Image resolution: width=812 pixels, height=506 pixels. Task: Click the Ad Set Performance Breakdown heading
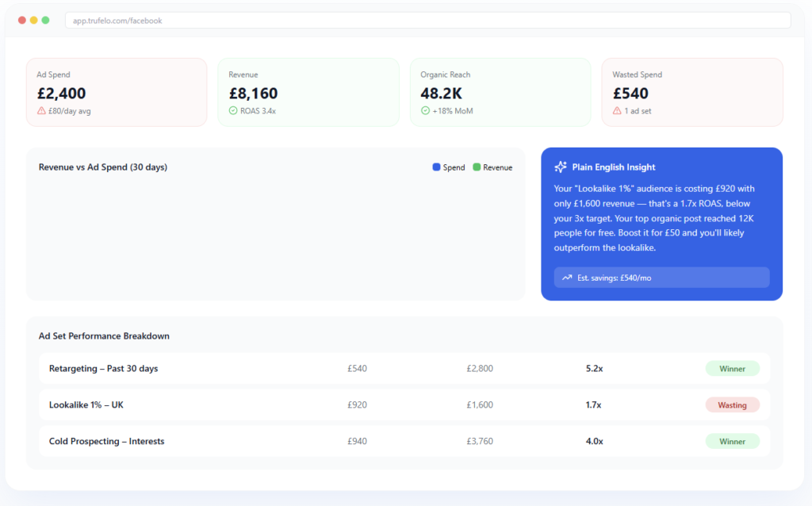[x=104, y=335]
